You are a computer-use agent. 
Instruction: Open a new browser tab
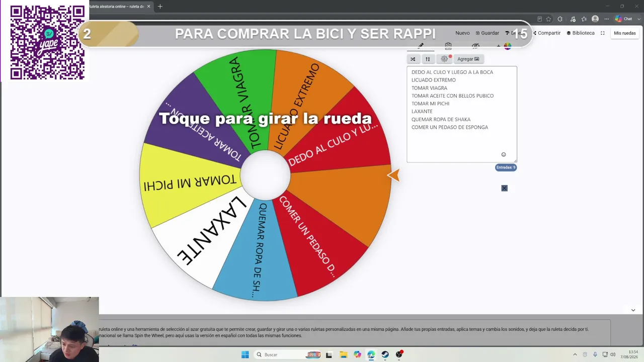pos(160,7)
